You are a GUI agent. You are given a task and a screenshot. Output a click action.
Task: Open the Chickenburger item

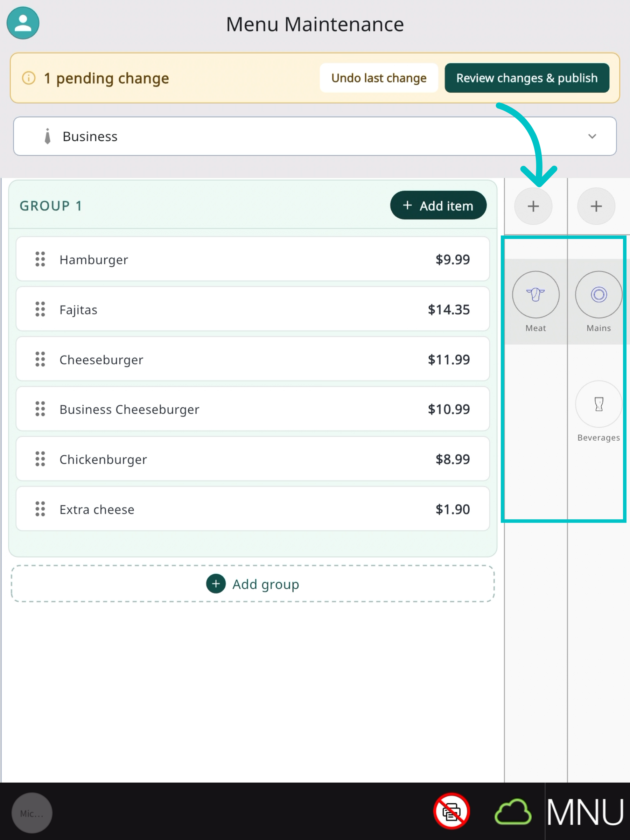[x=253, y=459]
